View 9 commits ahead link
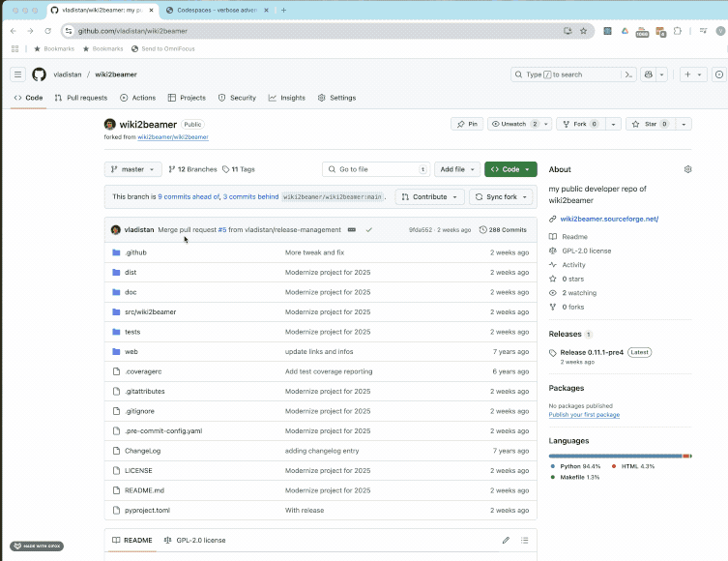This screenshot has height=561, width=728. click(189, 197)
